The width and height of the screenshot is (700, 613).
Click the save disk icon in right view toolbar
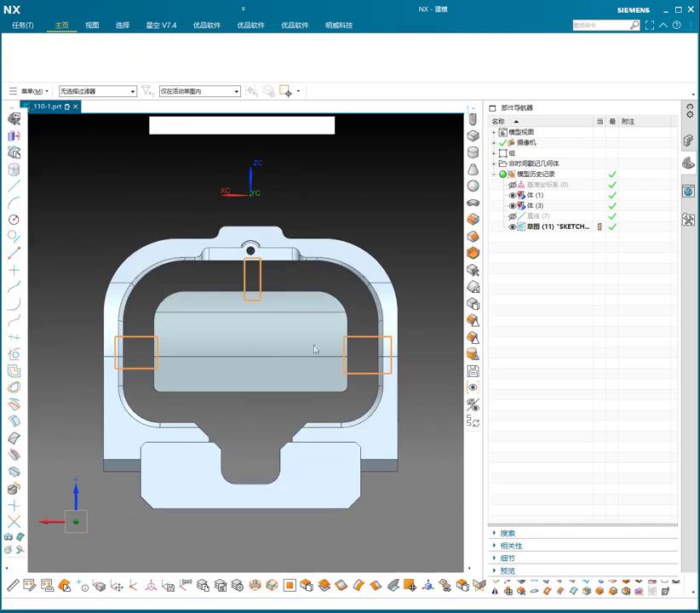473,371
